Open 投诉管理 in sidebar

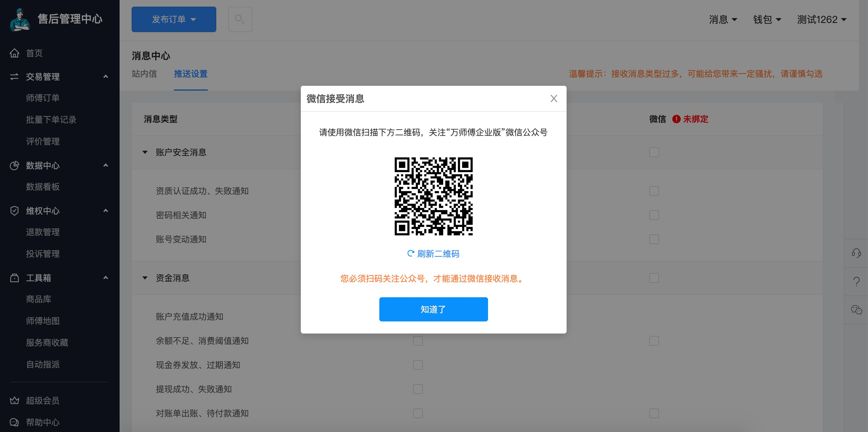coord(43,254)
